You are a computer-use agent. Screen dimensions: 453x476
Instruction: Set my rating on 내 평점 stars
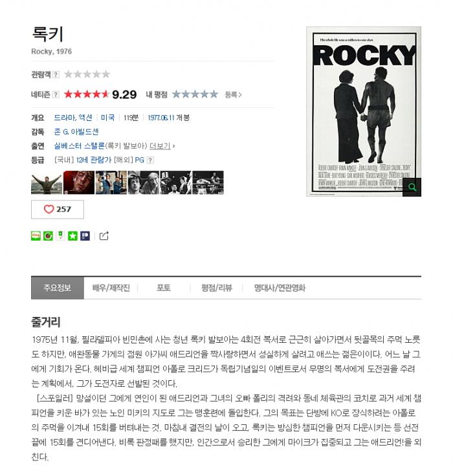pyautogui.click(x=195, y=94)
